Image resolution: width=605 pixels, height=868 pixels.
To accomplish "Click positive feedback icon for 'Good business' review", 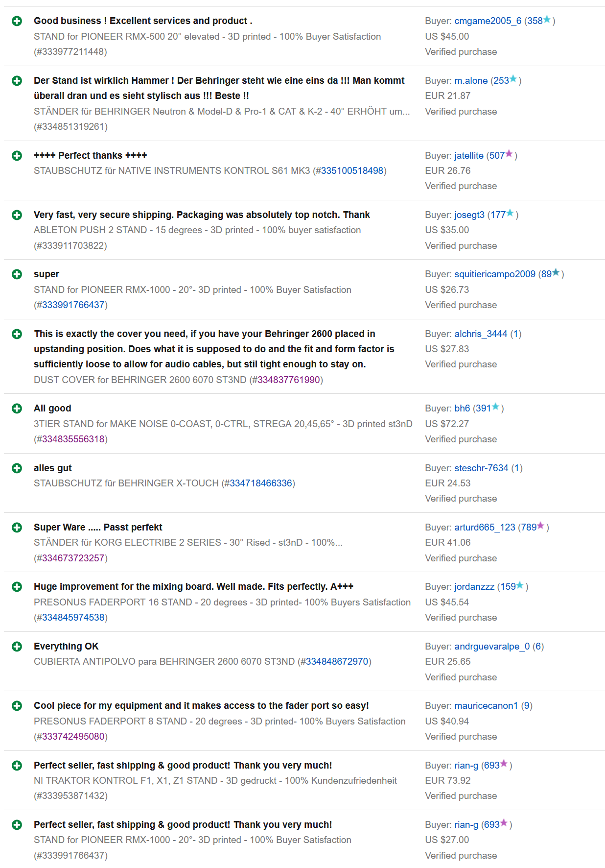I will [17, 21].
